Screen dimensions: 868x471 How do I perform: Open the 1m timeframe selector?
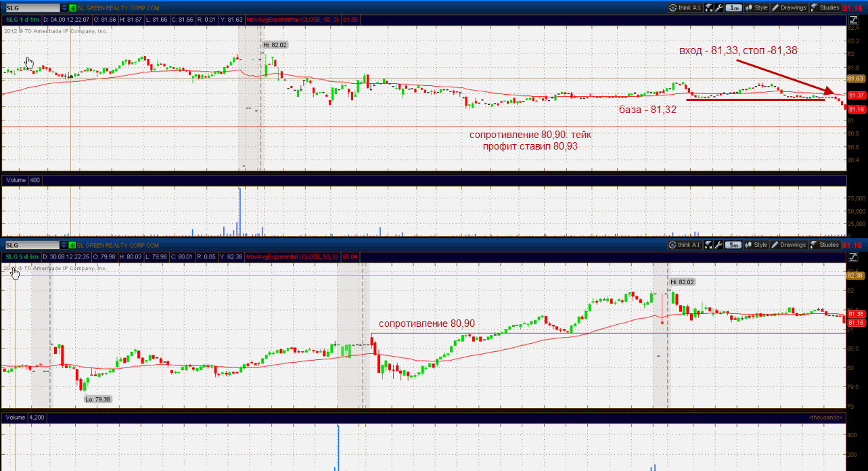tap(734, 7)
